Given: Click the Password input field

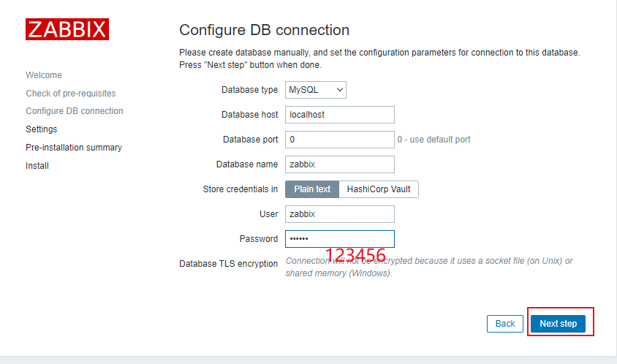Looking at the screenshot, I should coord(340,239).
